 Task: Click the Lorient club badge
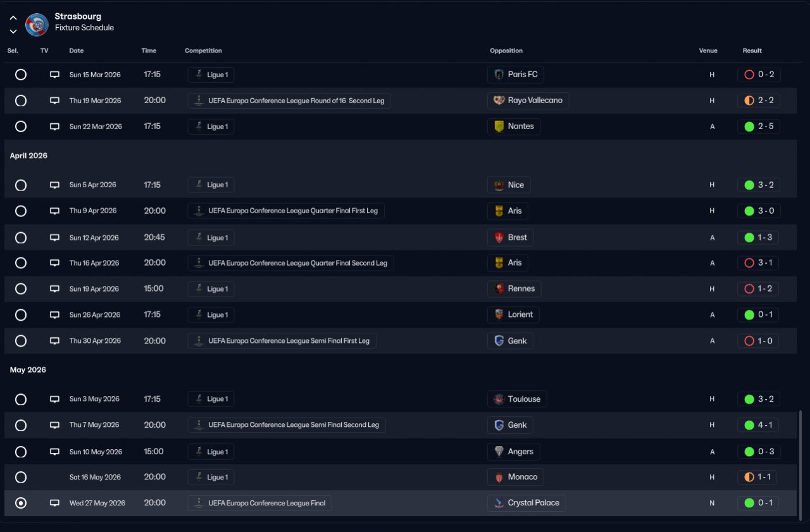pyautogui.click(x=499, y=315)
